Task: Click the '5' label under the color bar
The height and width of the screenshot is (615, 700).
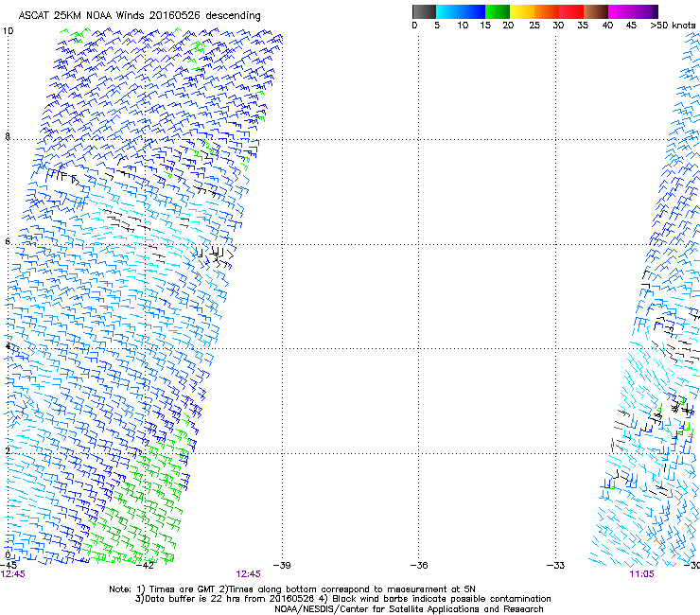Action: [x=437, y=26]
